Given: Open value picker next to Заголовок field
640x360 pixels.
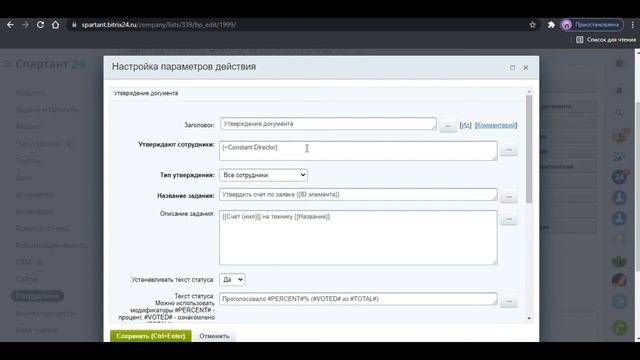Looking at the screenshot, I should pos(448,126).
